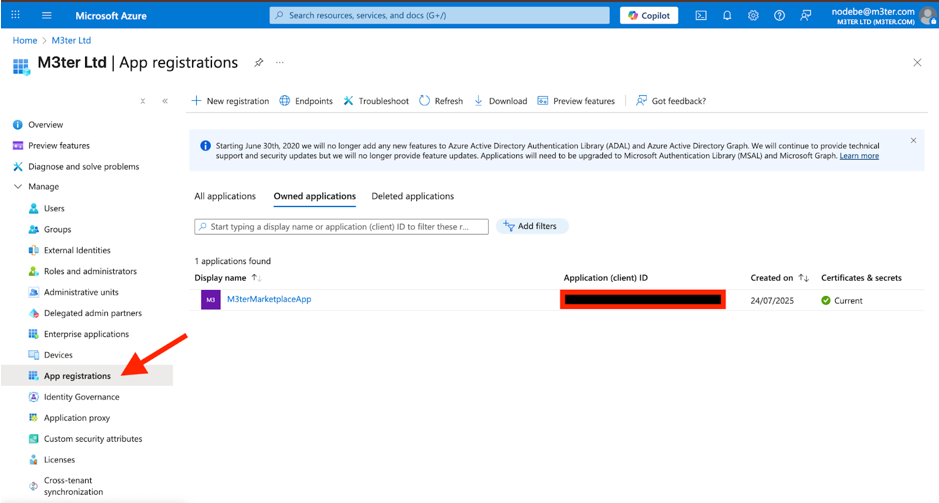Open Preview features in the toolbar

576,101
